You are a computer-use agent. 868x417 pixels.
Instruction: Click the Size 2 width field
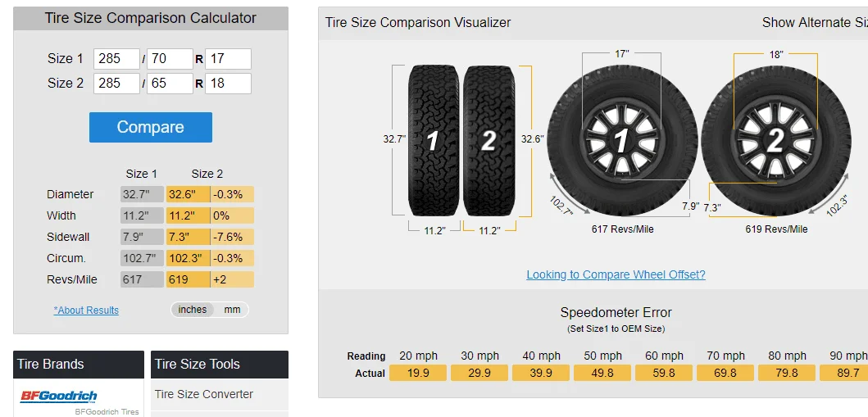coord(116,83)
